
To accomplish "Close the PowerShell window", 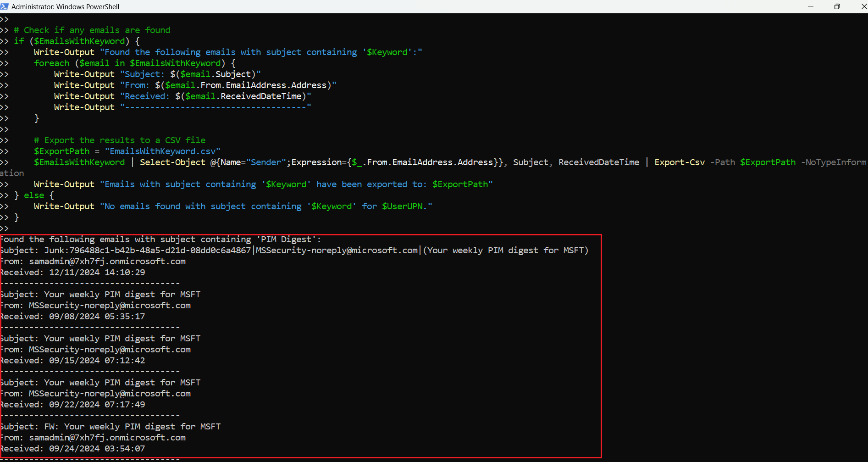I will (863, 6).
